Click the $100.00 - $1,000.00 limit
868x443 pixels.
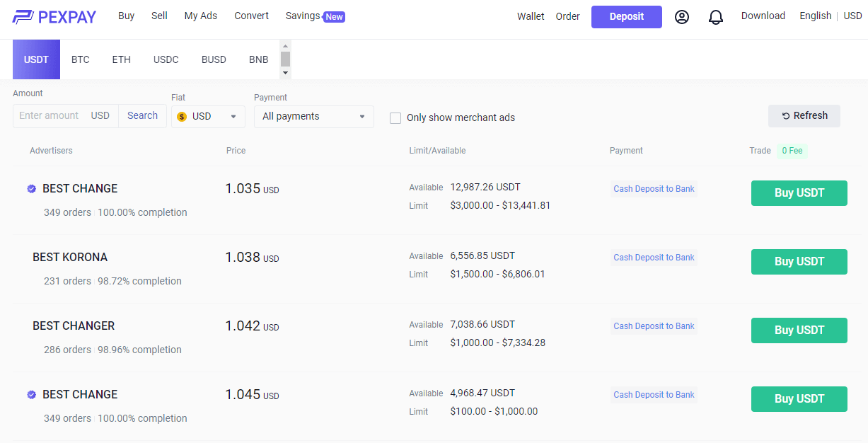coord(494,412)
